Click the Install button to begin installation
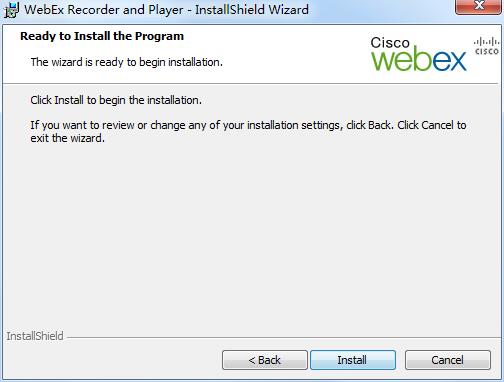This screenshot has width=504, height=382. pos(353,360)
